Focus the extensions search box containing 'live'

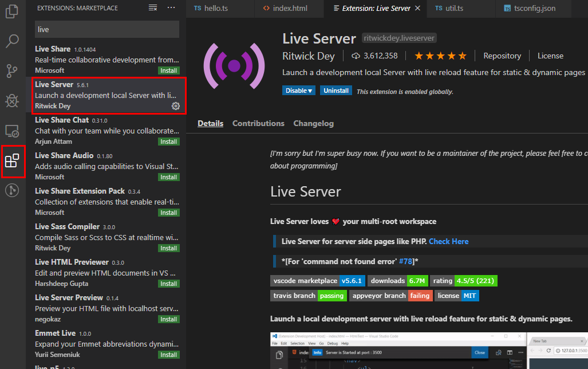coord(107,29)
